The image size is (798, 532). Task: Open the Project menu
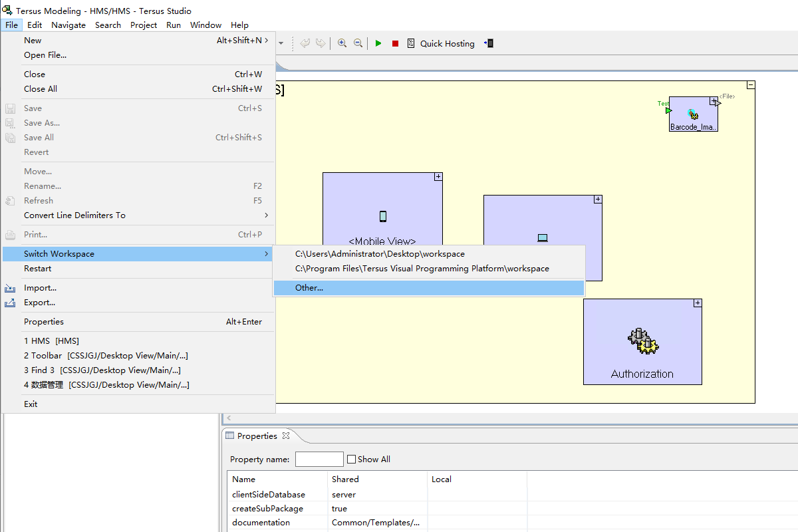(x=144, y=25)
